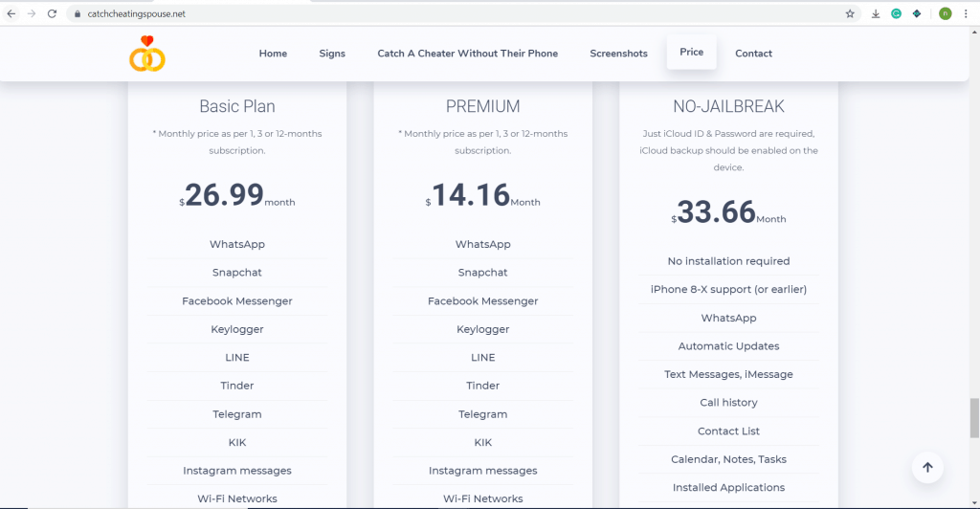Open Catch A Cheater Without Their Phone
Screen dimensions: 980x509
coord(467,53)
